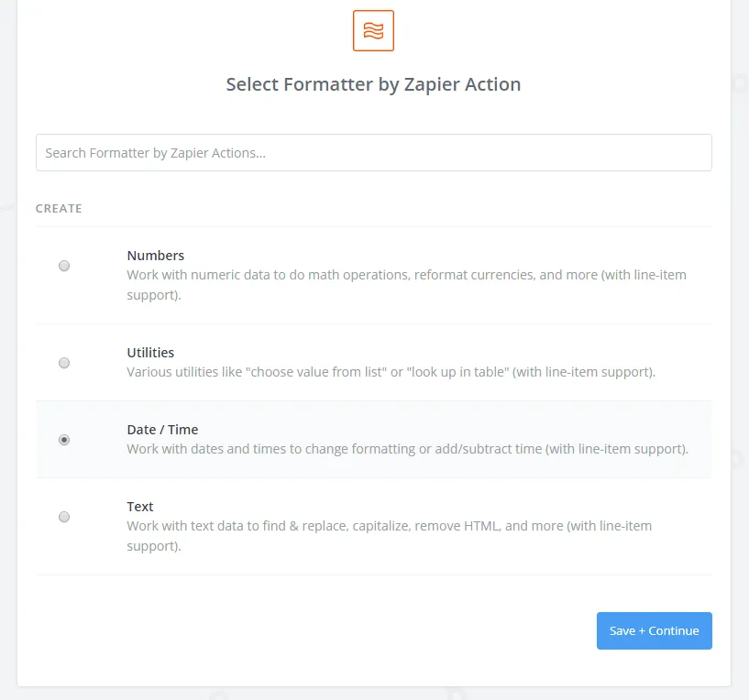
Task: Select the Numbers radio button
Action: pos(64,266)
